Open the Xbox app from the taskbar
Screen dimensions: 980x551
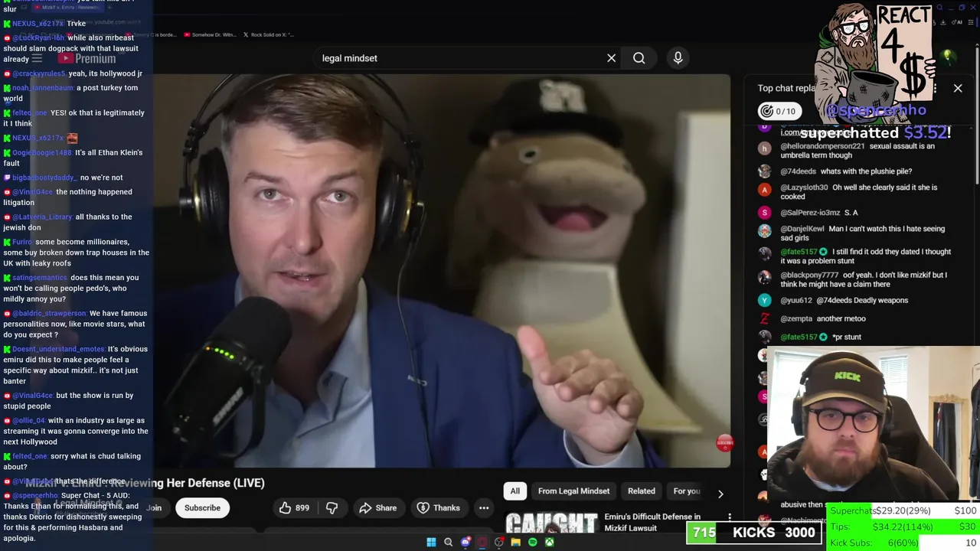point(549,542)
